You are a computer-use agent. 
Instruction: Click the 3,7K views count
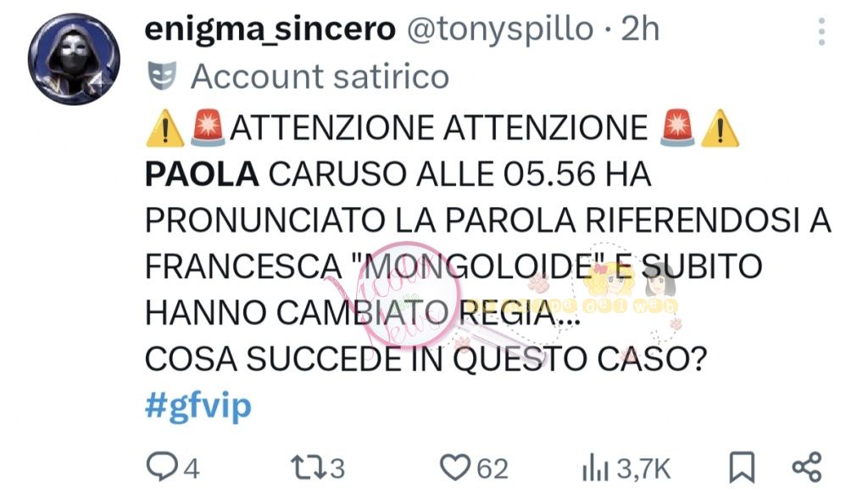pyautogui.click(x=643, y=469)
